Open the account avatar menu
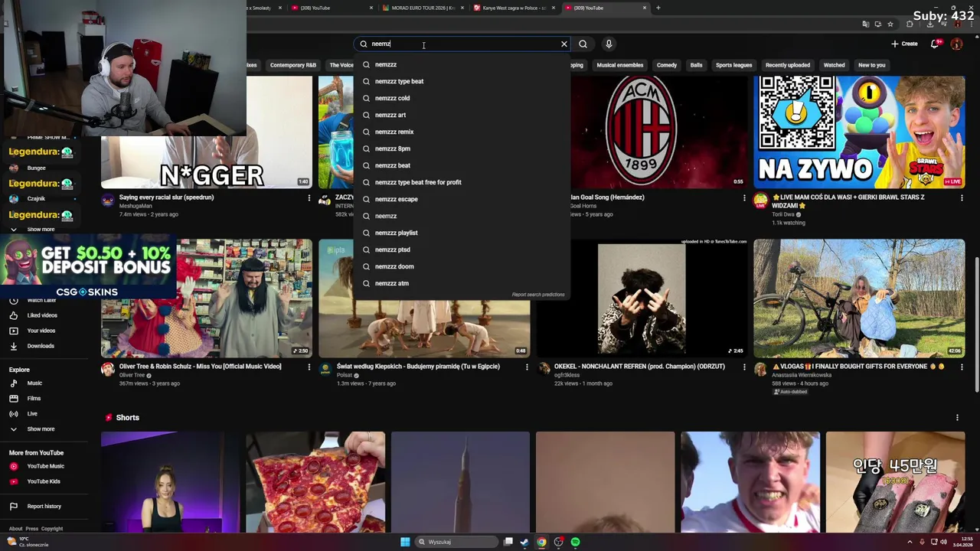The height and width of the screenshot is (551, 980). (956, 44)
